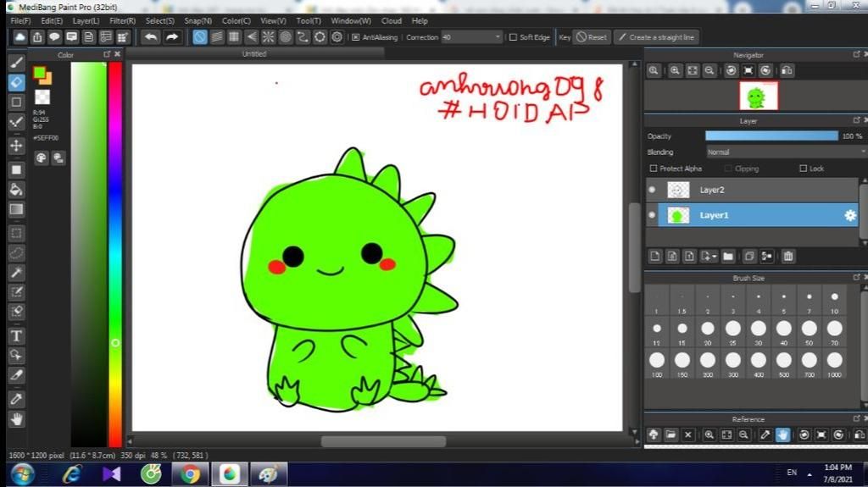Screen dimensions: 868x487
Task: Open the Select menu
Action: (160, 20)
